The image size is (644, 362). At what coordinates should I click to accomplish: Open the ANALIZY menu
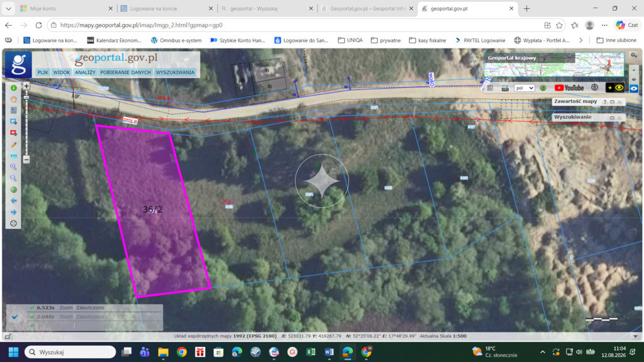85,72
